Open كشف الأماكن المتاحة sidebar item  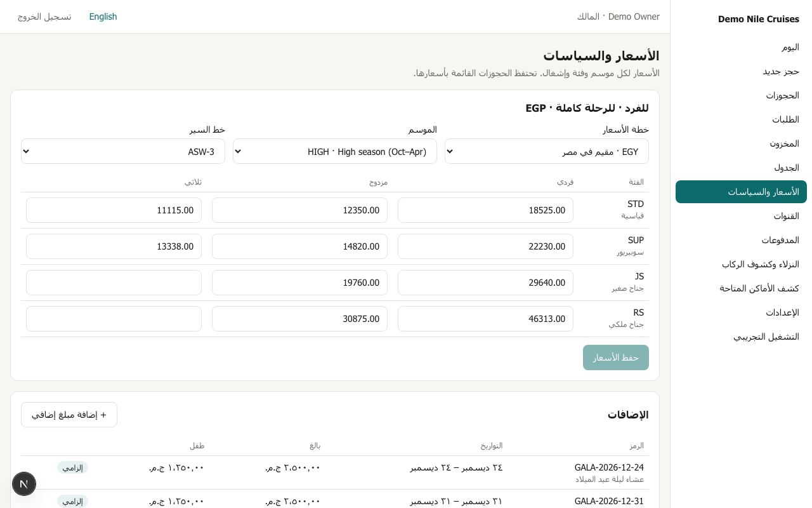coord(741,288)
